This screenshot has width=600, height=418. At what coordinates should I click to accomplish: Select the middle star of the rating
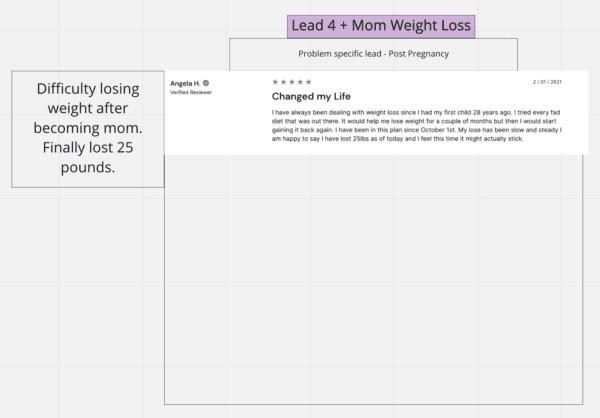(292, 82)
